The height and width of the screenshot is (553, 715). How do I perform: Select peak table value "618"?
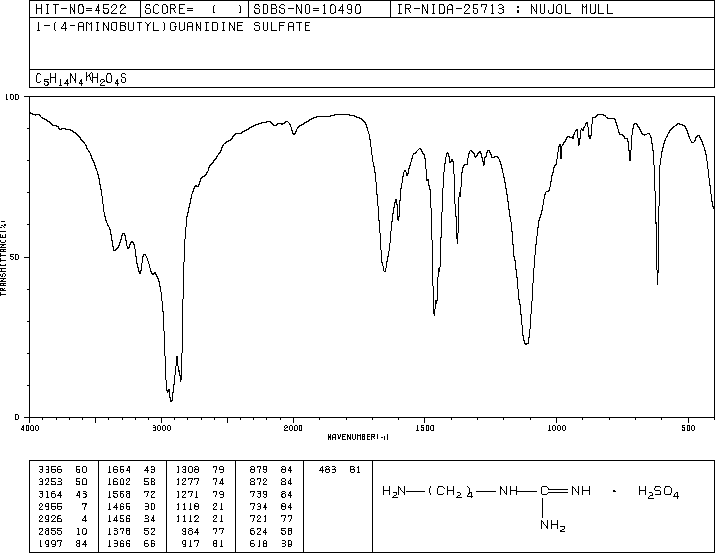coord(259,543)
